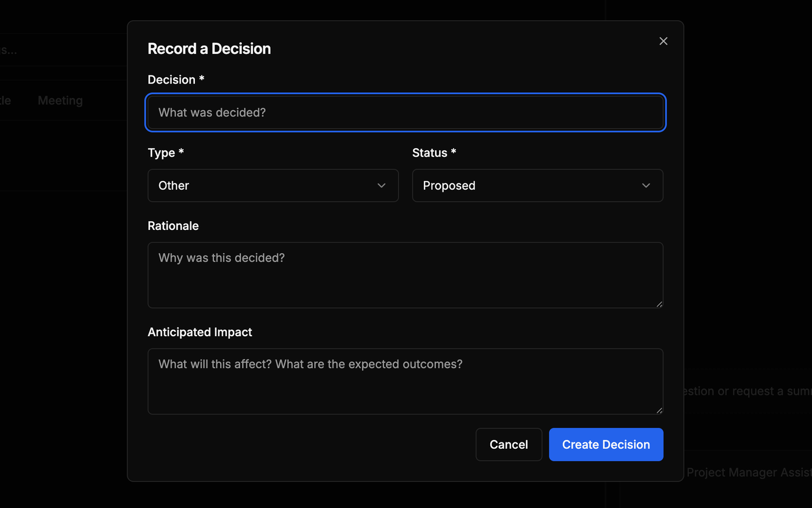Click inside the 'Why was this decided?' textarea

[x=405, y=275]
